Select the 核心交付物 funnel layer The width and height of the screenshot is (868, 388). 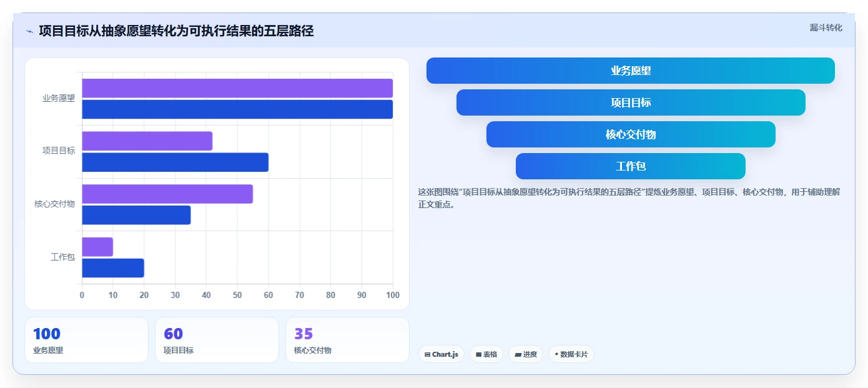pos(631,134)
